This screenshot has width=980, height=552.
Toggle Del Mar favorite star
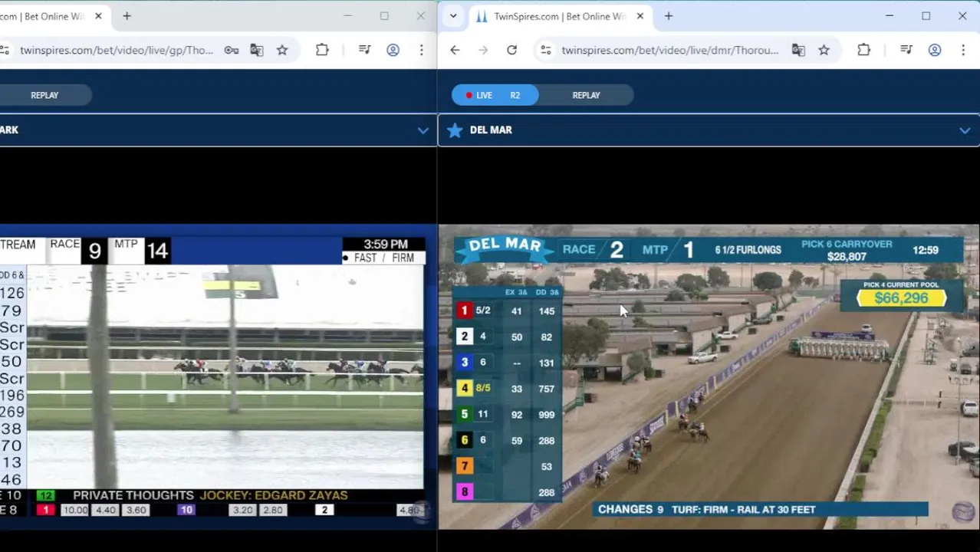point(455,130)
